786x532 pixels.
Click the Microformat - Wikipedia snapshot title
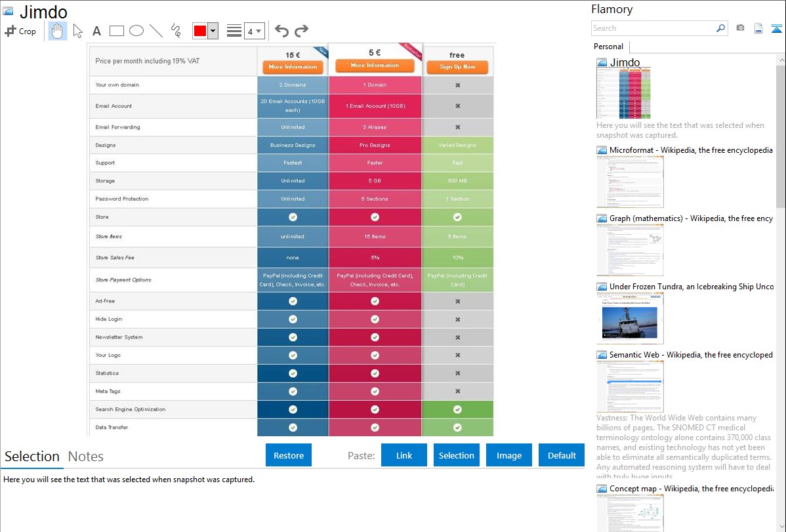tap(691, 150)
